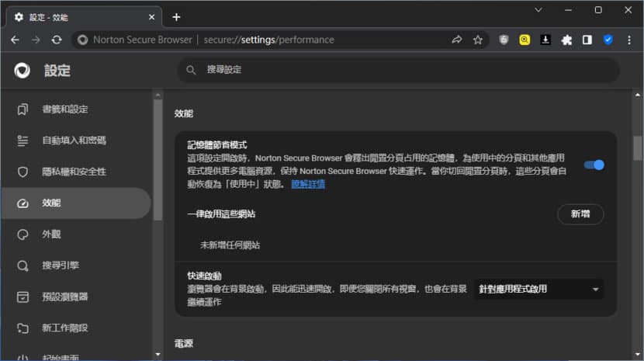Click the list icon beside 自動填入和密碼
This screenshot has height=361, width=644.
pyautogui.click(x=23, y=141)
